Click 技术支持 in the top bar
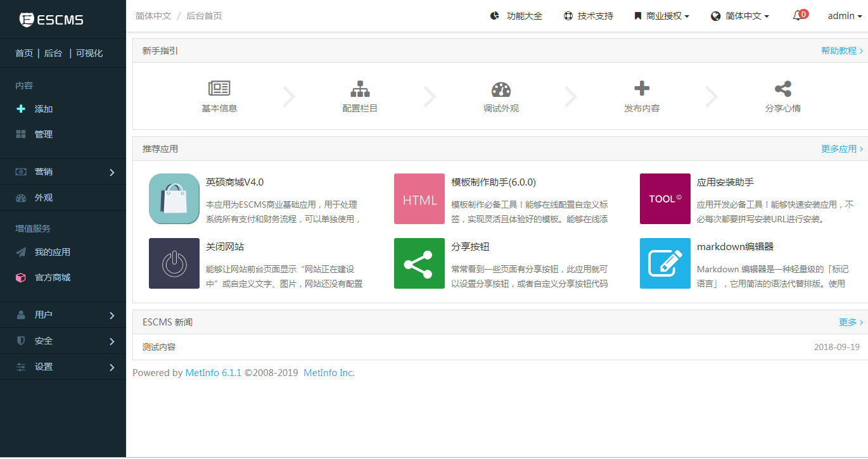The height and width of the screenshot is (459, 868). tap(596, 16)
